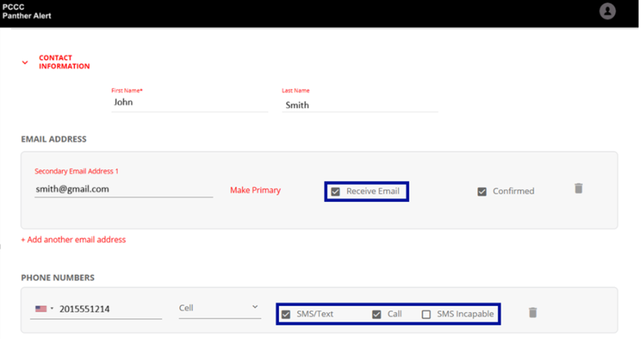This screenshot has width=644, height=339.
Task: Click the phone number field 2015551214
Action: (x=110, y=309)
